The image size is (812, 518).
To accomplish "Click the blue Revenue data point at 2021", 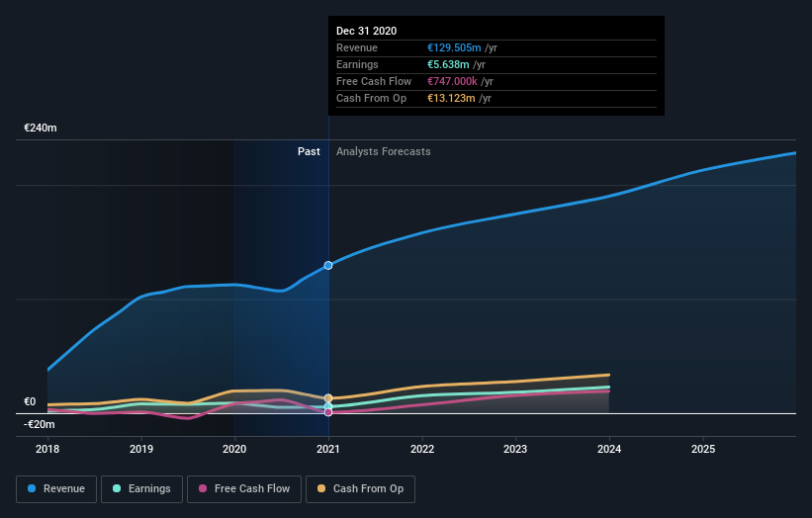I will pos(328,266).
